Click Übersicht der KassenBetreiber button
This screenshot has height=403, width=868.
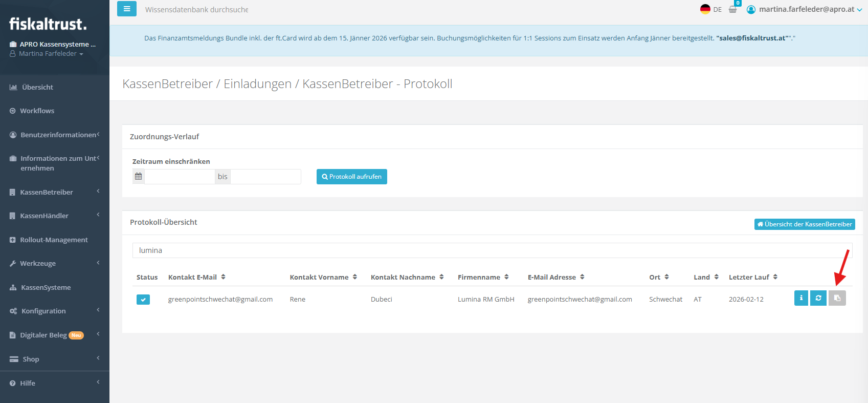tap(804, 224)
